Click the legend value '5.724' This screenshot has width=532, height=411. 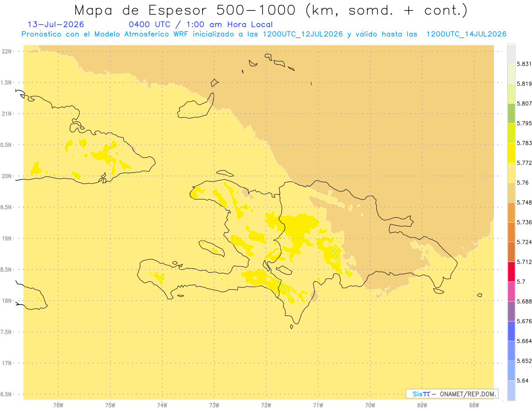coord(524,242)
